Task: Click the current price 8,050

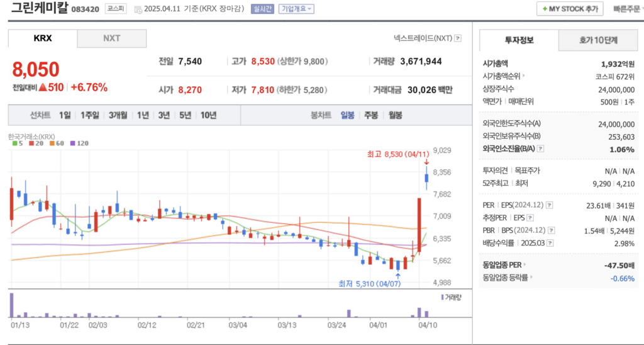Action: pos(36,69)
